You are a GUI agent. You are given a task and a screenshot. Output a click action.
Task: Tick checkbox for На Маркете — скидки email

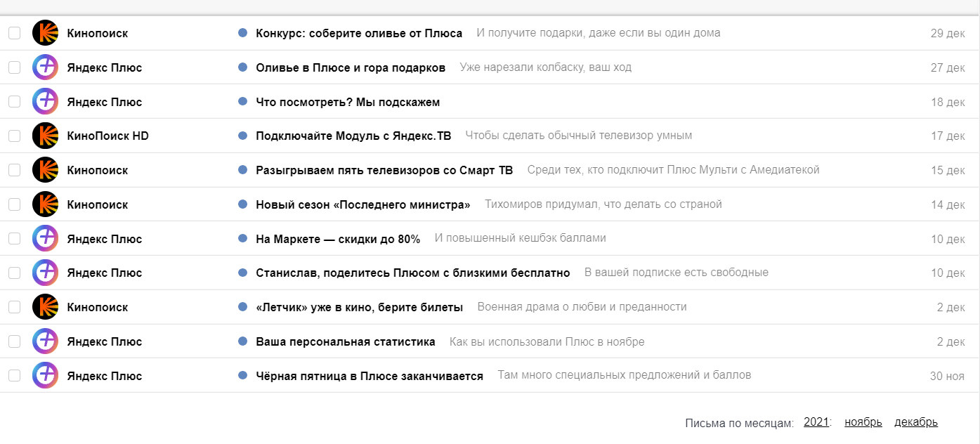click(14, 239)
